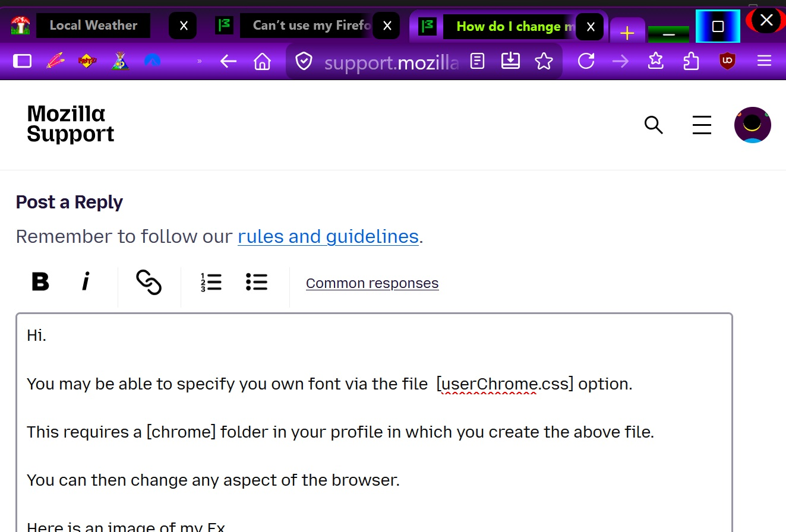Reload the current page
Viewport: 786px width, 532px height.
586,61
